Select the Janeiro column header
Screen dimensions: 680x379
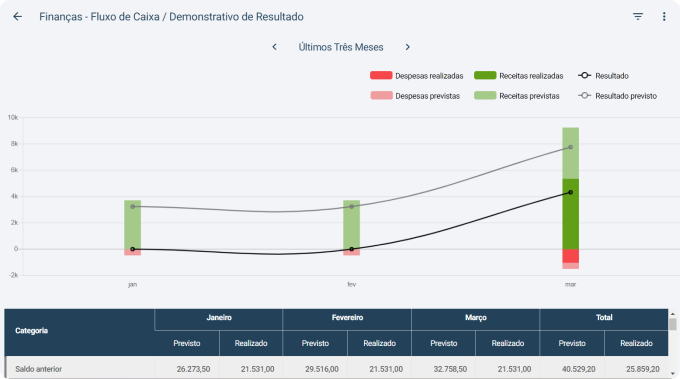point(219,319)
